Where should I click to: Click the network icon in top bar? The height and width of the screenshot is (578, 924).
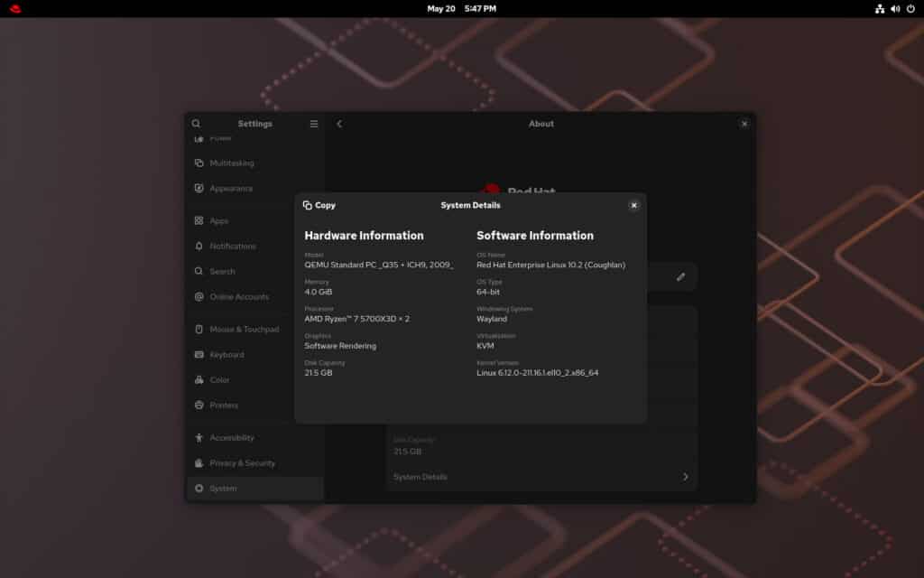tap(879, 9)
